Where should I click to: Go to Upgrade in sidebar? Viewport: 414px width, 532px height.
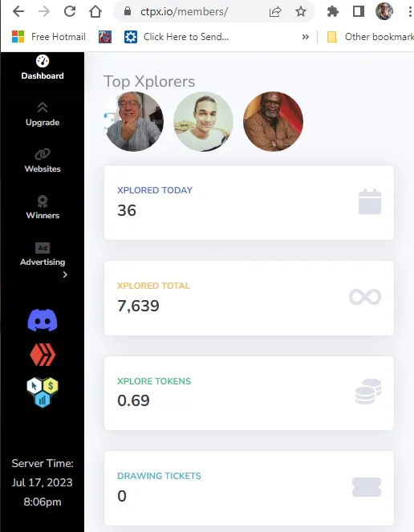point(43,114)
